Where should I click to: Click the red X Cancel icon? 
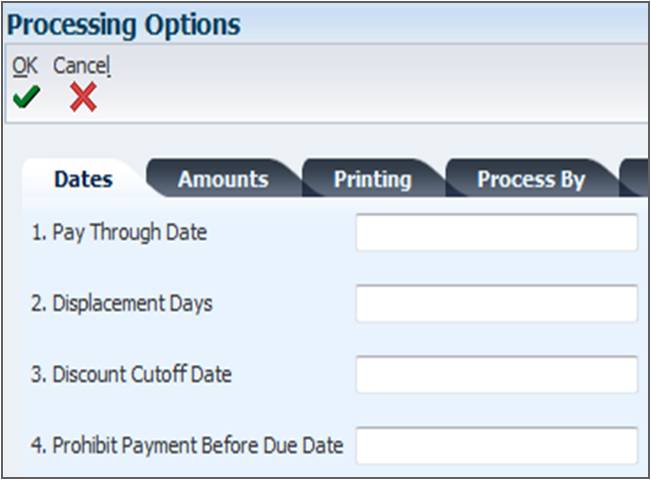point(83,97)
